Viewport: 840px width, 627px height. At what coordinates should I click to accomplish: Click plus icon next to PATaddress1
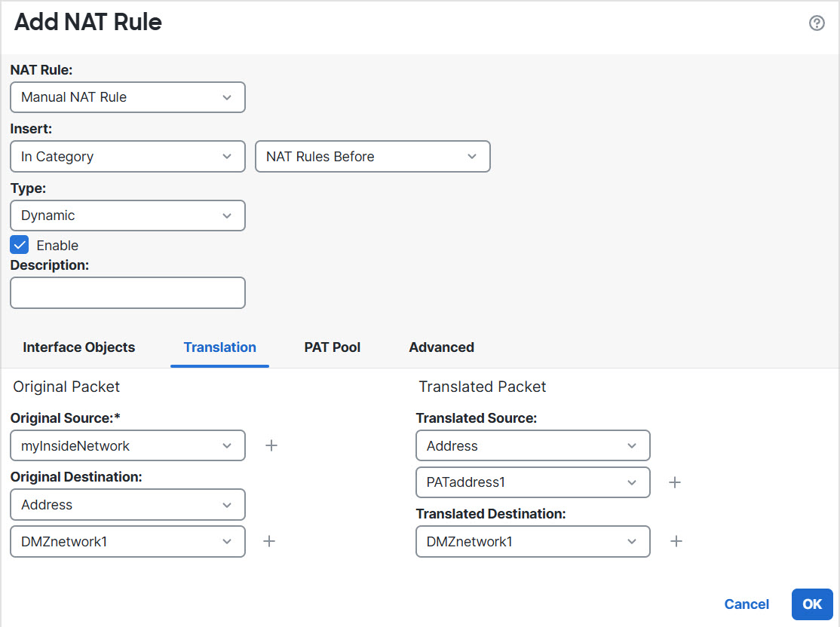(x=675, y=482)
